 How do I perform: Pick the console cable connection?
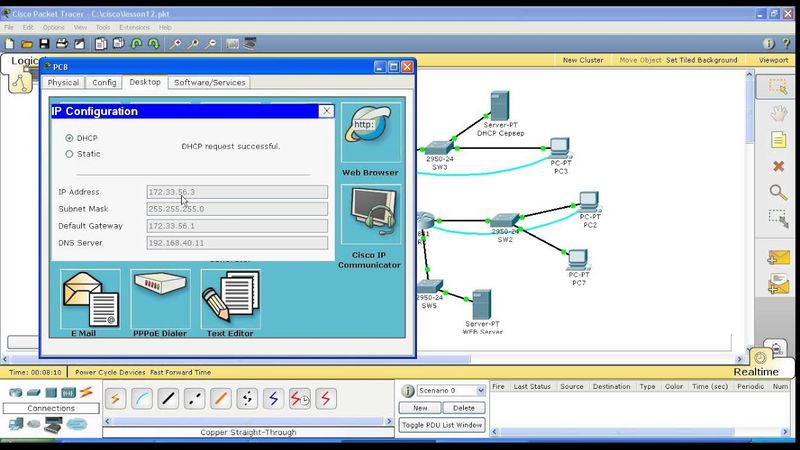click(142, 398)
